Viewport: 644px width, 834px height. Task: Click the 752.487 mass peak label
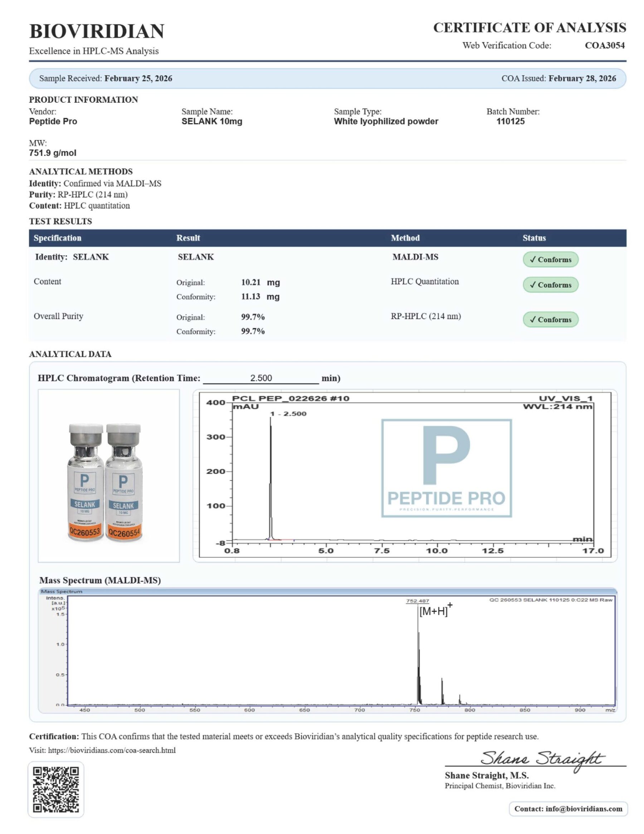pyautogui.click(x=417, y=601)
